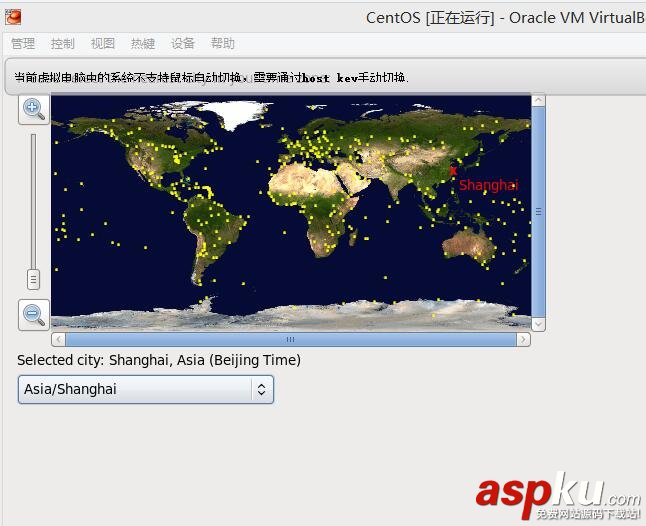Click the VirtualBox icon in the title bar

tap(13, 17)
